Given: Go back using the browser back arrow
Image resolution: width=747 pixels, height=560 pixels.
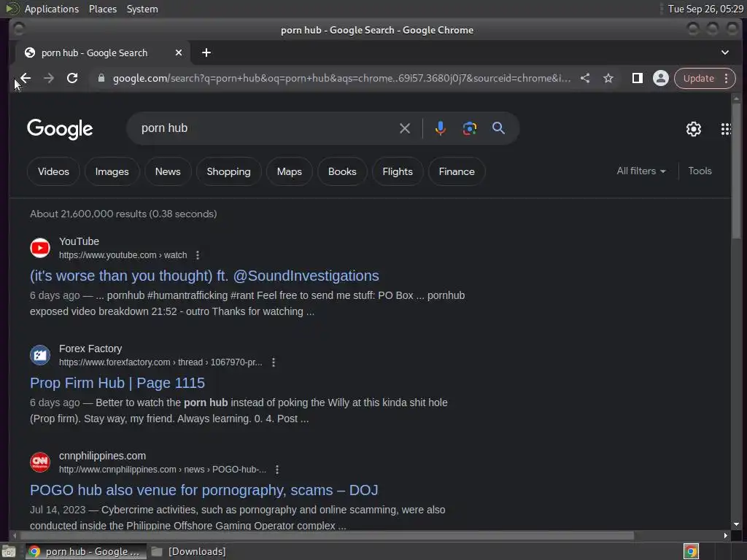Looking at the screenshot, I should point(26,78).
